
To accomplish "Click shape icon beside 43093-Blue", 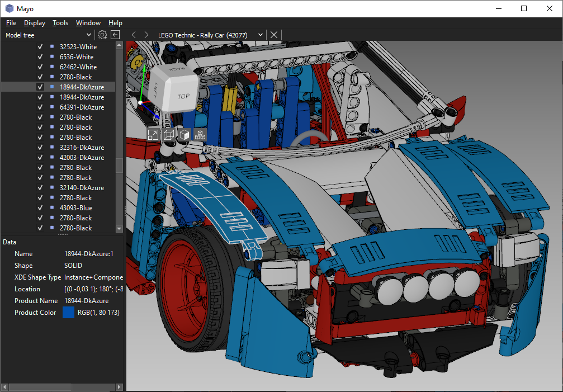I will click(52, 207).
